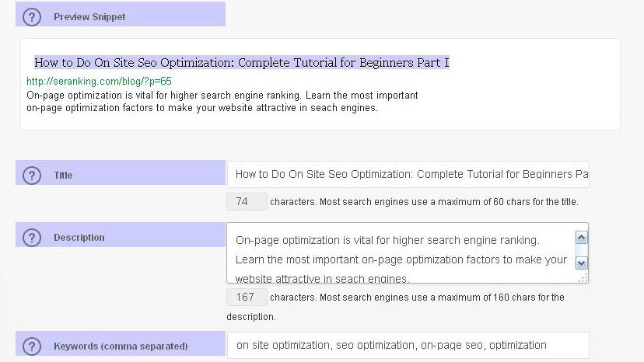
Task: Click the title character count 74 box
Action: click(x=247, y=201)
